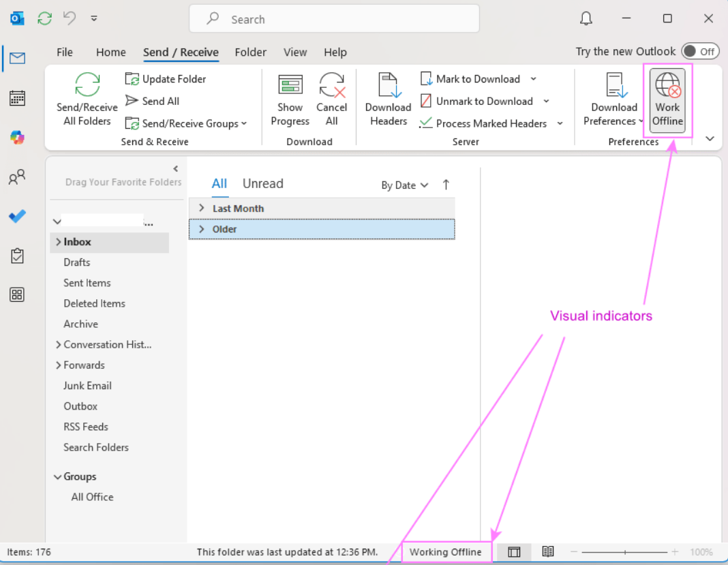Expand the Process Marked Headers arrow
The width and height of the screenshot is (728, 565).
(x=560, y=123)
